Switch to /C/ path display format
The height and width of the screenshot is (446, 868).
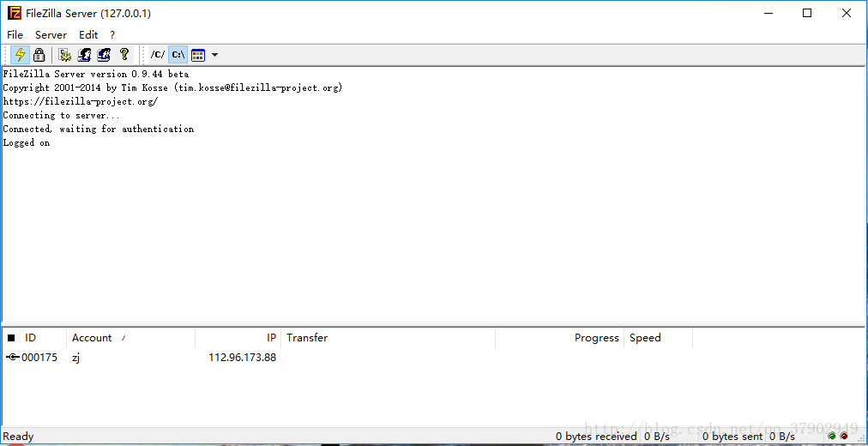coord(158,55)
